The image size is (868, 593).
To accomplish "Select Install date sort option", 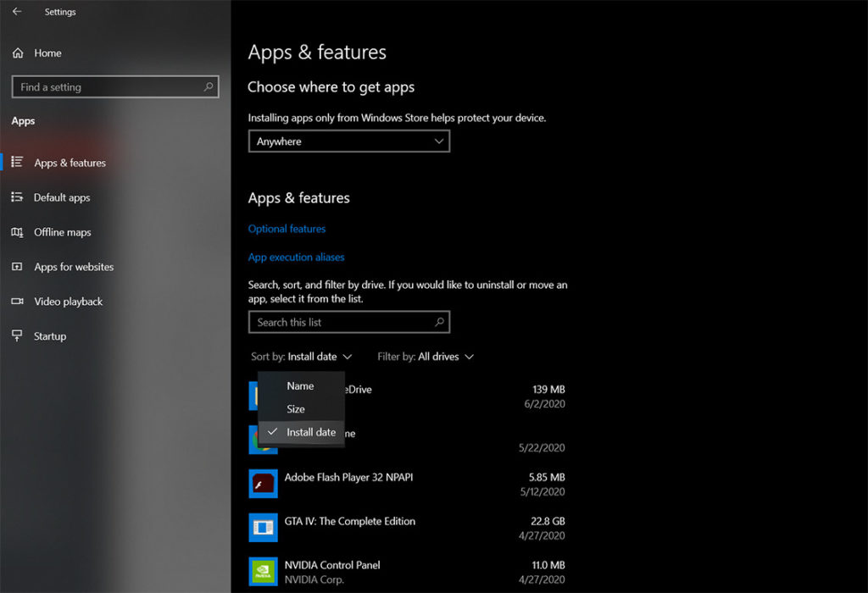I will tap(310, 432).
